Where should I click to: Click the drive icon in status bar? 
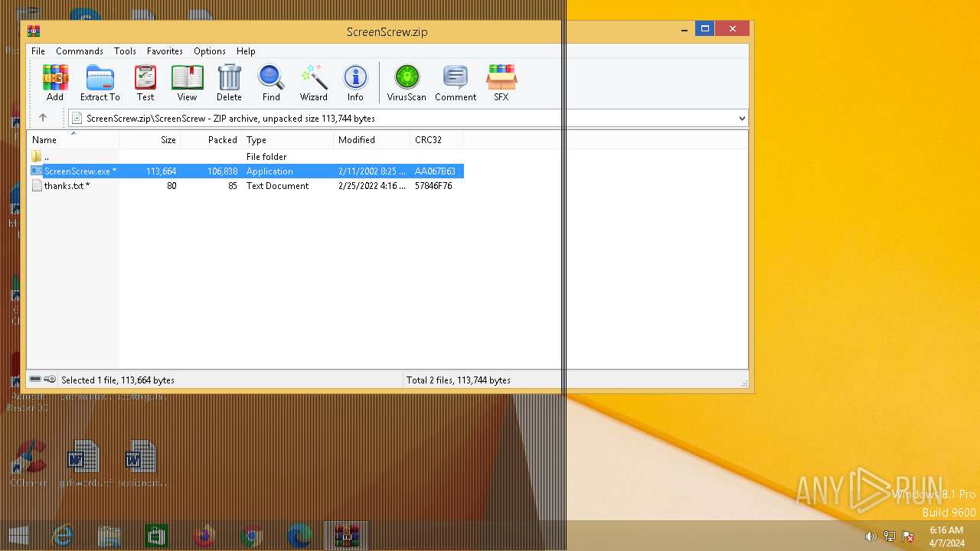[35, 380]
